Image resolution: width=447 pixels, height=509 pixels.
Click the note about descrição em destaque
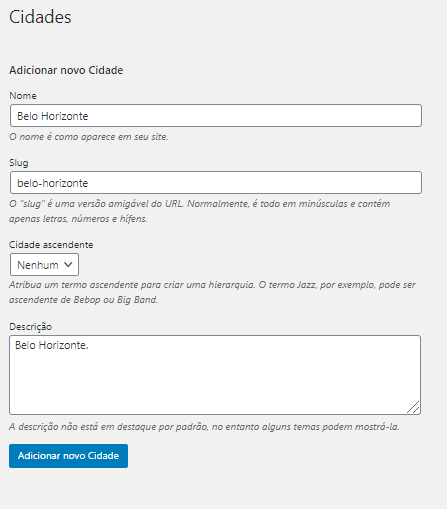pos(204,427)
